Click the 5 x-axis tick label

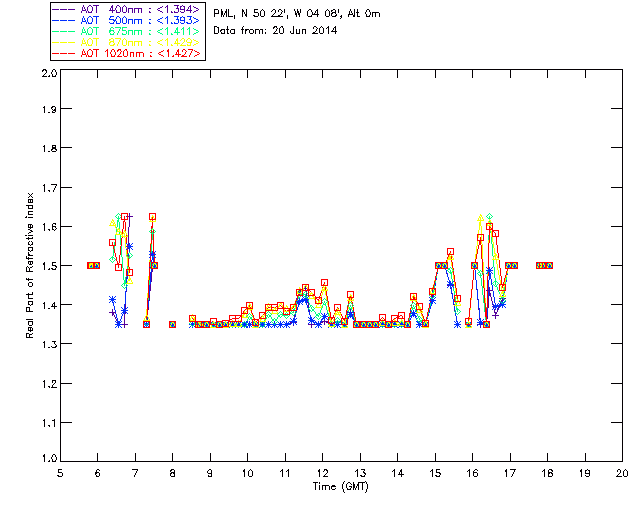60,473
